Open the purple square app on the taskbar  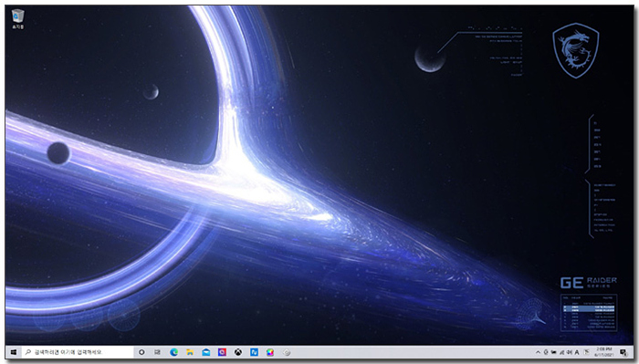222,352
